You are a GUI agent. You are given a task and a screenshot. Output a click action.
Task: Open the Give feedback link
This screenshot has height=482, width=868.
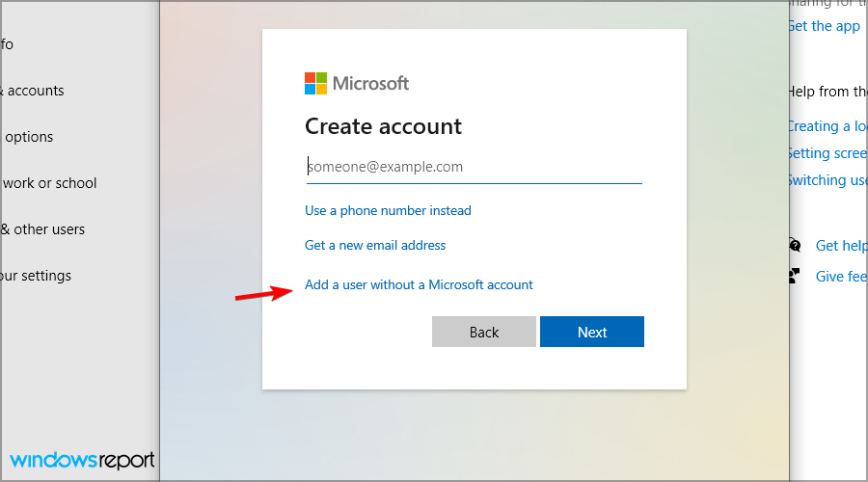[x=841, y=276]
